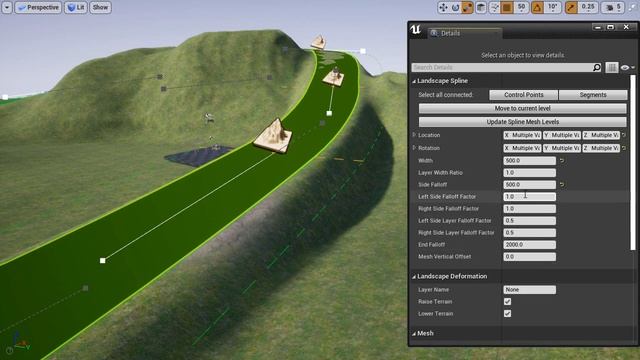This screenshot has height=360, width=640.
Task: Click the Rotation Y value field
Action: pyautogui.click(x=562, y=148)
